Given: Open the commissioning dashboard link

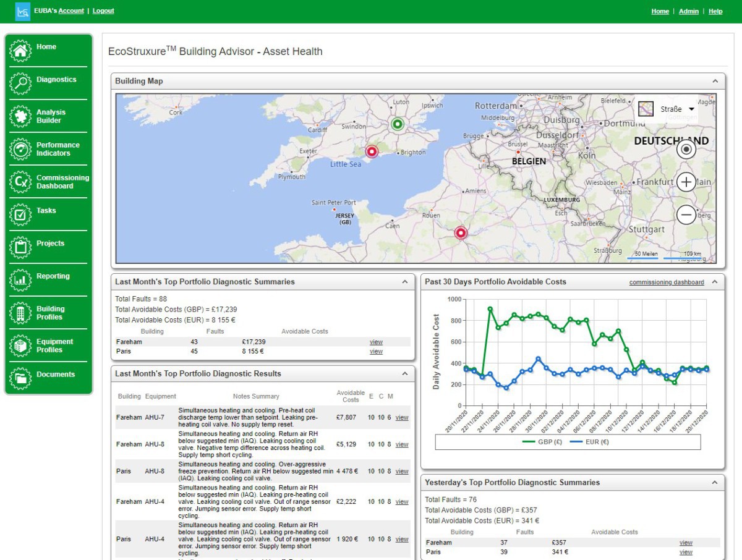Looking at the screenshot, I should click(667, 282).
